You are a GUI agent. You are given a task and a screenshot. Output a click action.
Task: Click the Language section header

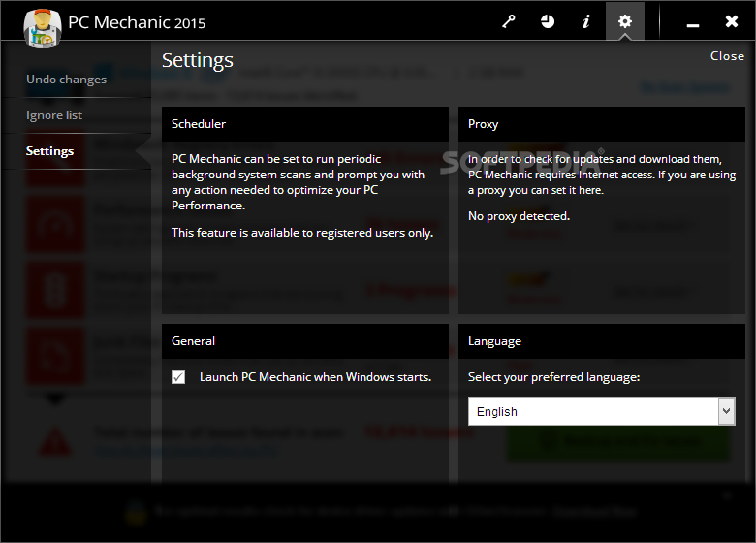point(602,341)
